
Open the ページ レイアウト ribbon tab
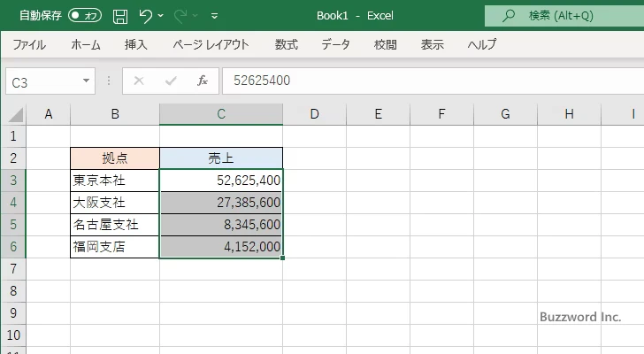[211, 44]
